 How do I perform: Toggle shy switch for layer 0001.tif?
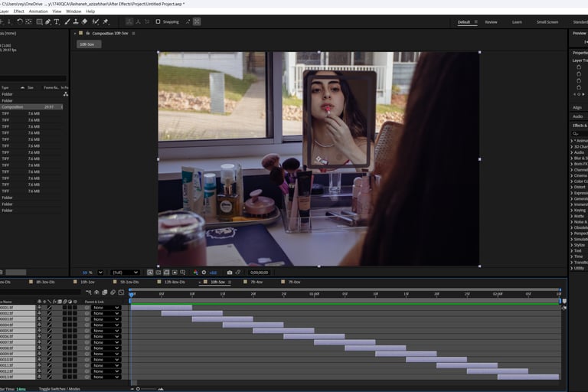(x=39, y=308)
